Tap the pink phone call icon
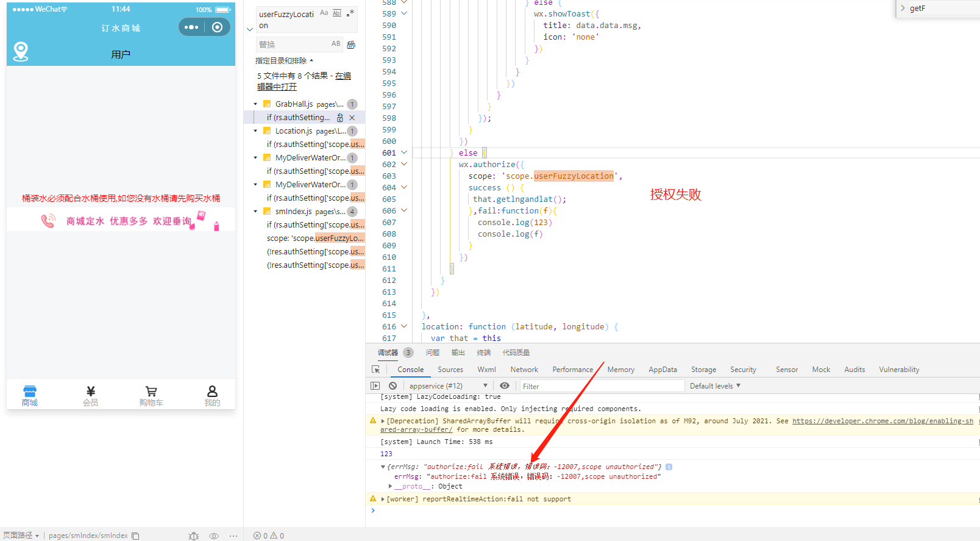 point(48,221)
